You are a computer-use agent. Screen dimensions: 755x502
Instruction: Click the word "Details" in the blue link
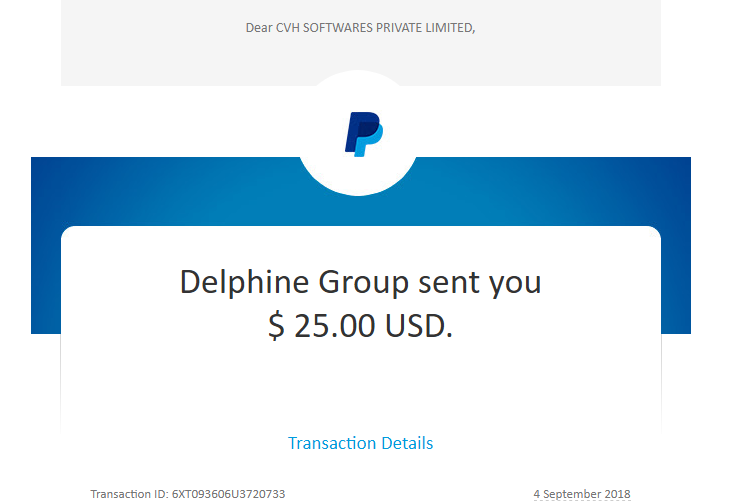pyautogui.click(x=407, y=443)
